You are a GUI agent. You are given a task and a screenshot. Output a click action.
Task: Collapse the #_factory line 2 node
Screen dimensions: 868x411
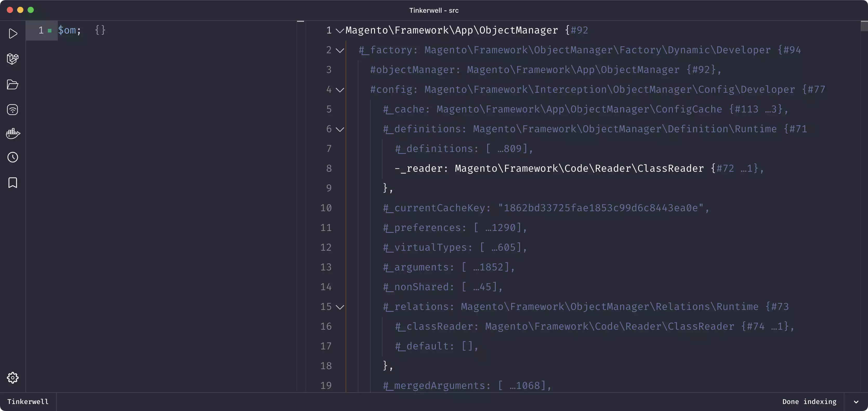click(x=340, y=51)
